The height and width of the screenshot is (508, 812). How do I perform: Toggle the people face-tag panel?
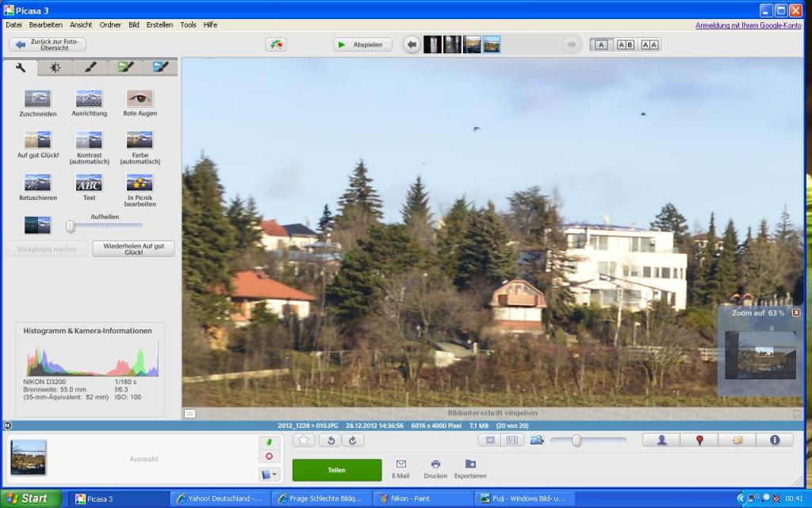661,440
